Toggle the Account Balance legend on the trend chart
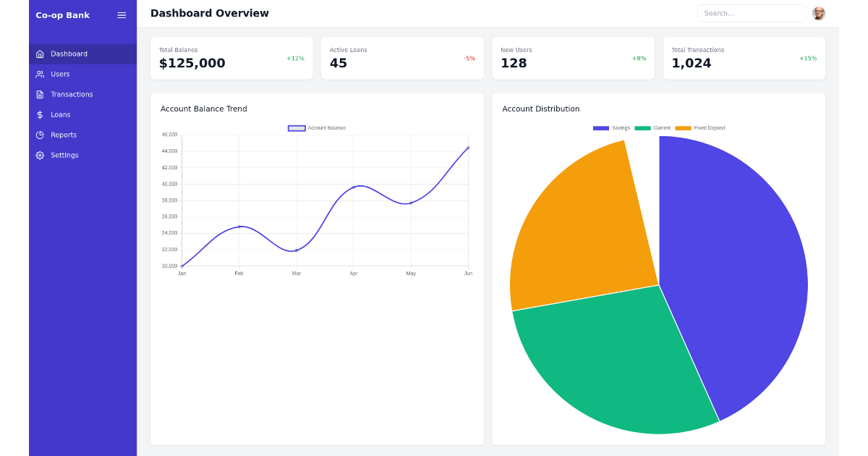The height and width of the screenshot is (456, 868). [x=317, y=127]
